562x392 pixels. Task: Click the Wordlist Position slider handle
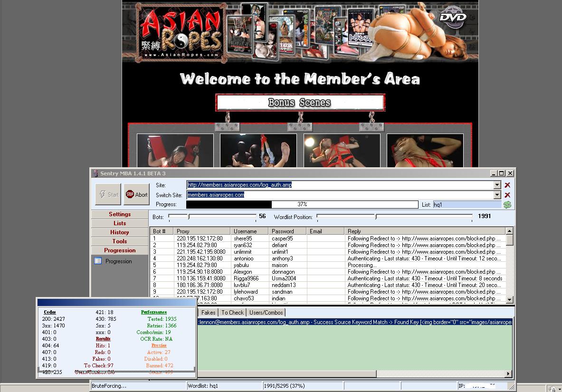376,217
